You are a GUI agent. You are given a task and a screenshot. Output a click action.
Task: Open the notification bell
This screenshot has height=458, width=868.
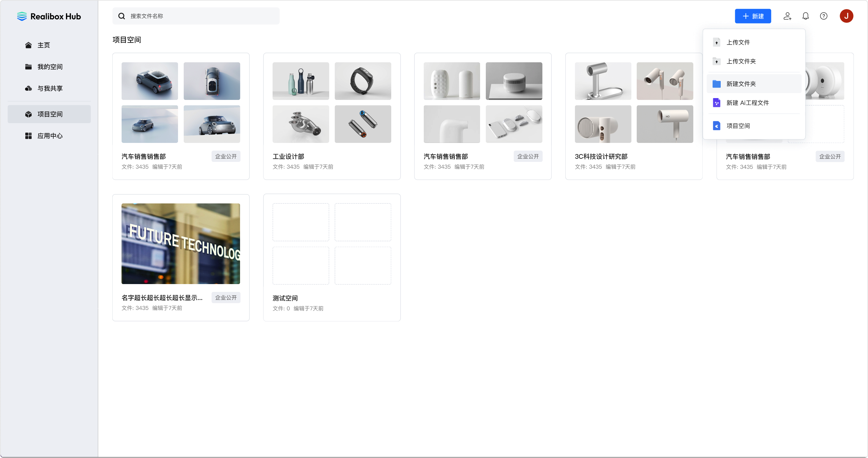click(x=805, y=16)
